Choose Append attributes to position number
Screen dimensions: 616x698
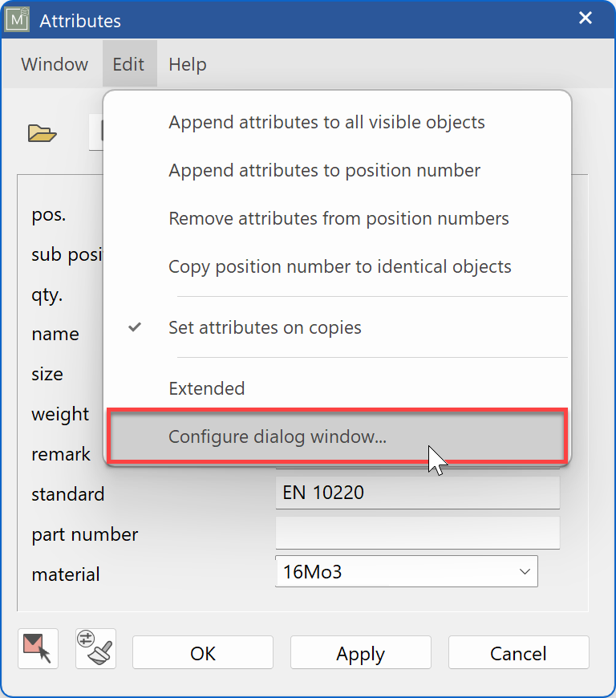click(338, 170)
